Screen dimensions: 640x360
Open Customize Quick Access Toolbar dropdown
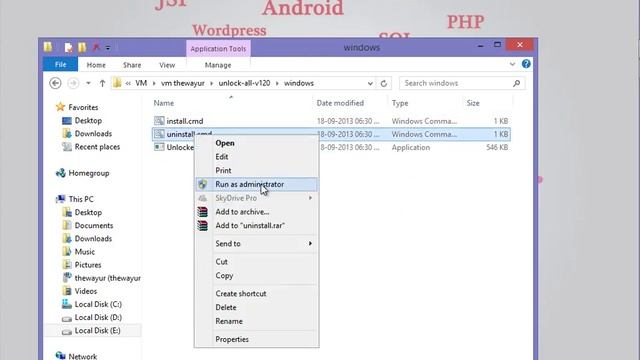[108, 48]
